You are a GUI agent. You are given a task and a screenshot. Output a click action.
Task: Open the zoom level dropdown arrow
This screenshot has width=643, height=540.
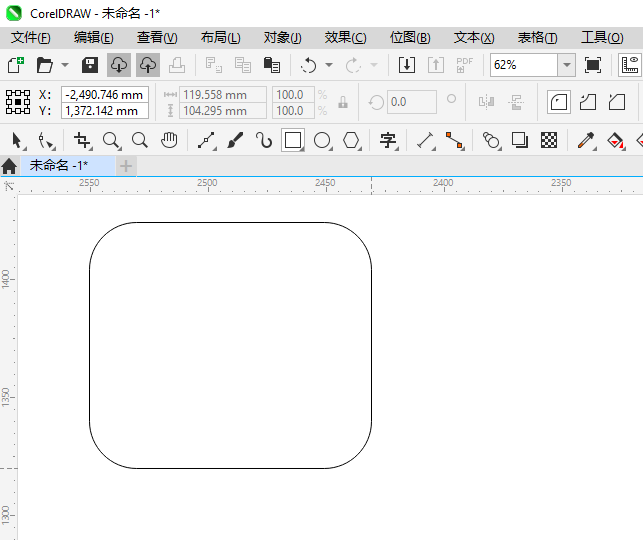coord(567,65)
